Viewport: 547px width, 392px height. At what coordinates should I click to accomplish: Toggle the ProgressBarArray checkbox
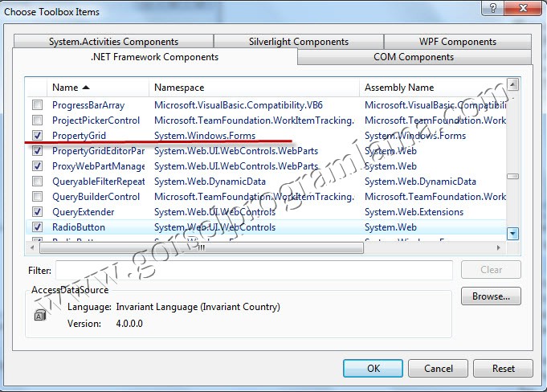click(x=37, y=105)
